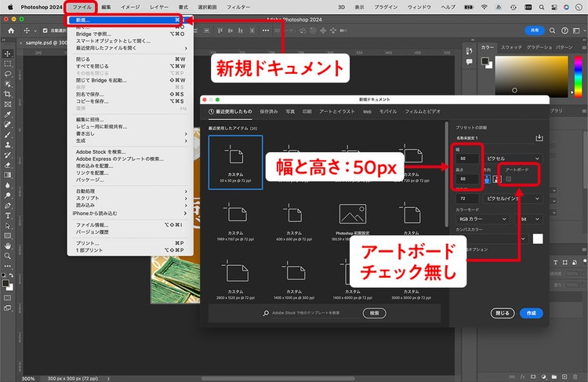The height and width of the screenshot is (382, 588).
Task: Select the Clone Stamp tool
Action: pos(8,145)
